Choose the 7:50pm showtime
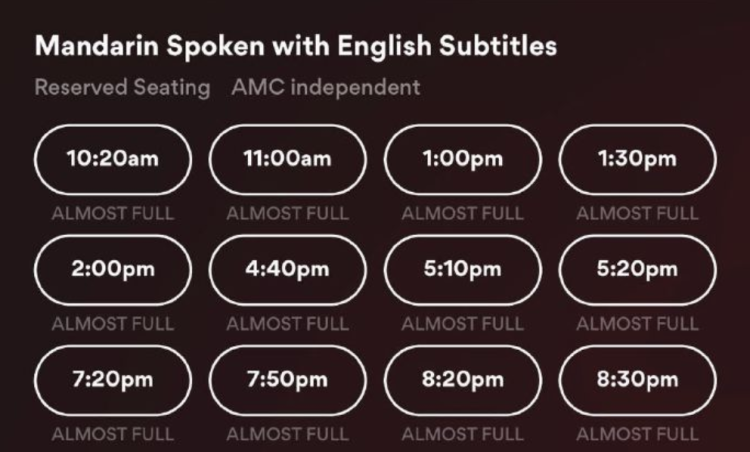Screen dimensions: 750x452 [x=287, y=379]
